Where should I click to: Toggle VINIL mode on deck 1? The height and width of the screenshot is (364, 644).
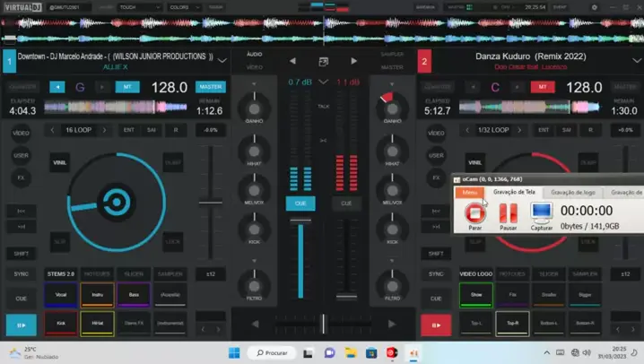point(60,163)
